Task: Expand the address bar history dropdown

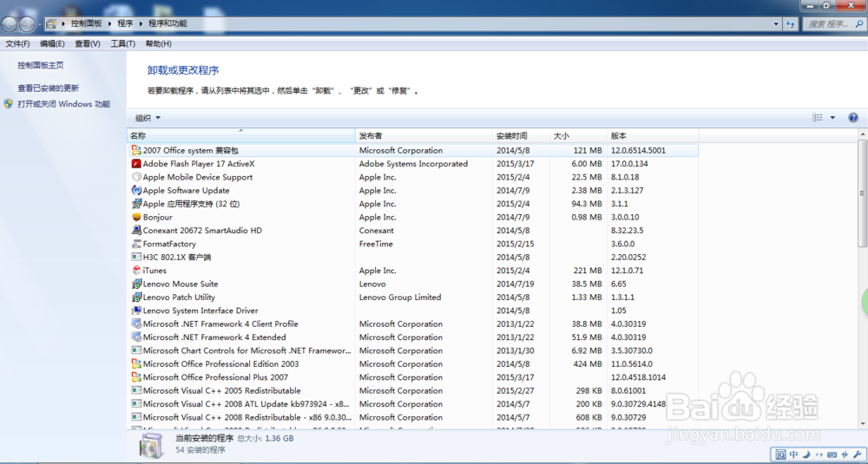Action: 776,23
